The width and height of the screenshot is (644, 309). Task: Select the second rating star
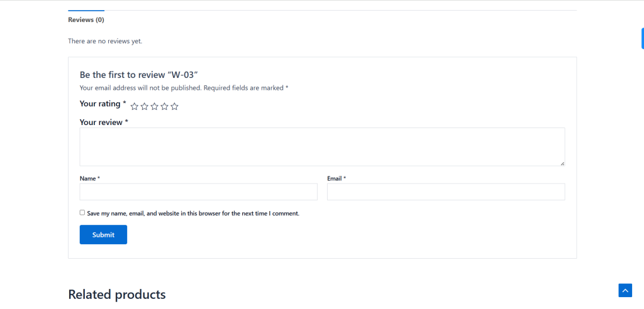(x=144, y=107)
